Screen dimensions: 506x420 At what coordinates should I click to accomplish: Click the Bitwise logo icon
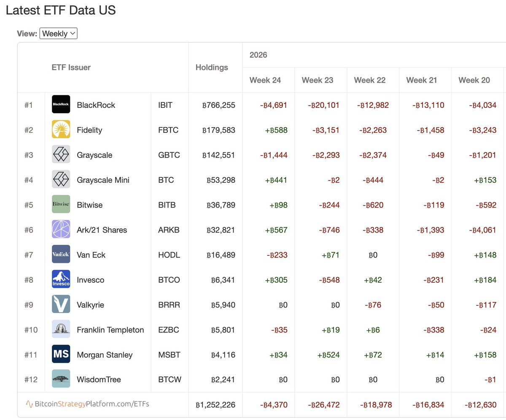pyautogui.click(x=61, y=205)
